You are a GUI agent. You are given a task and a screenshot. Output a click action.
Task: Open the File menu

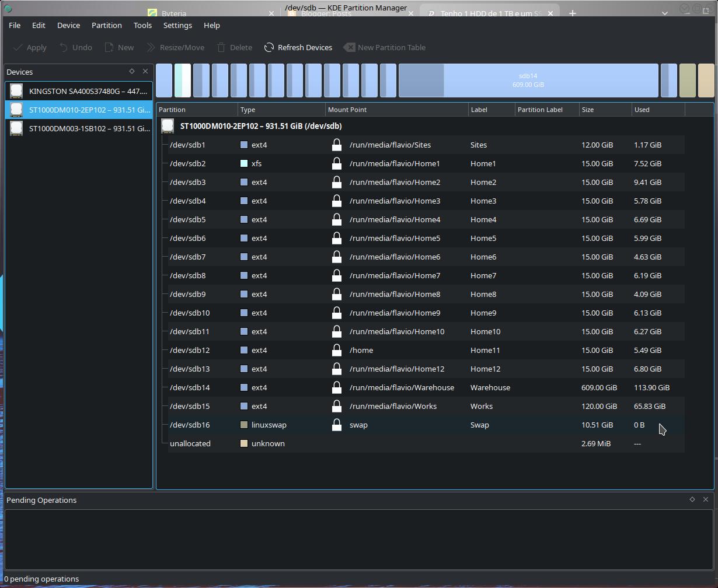tap(15, 25)
